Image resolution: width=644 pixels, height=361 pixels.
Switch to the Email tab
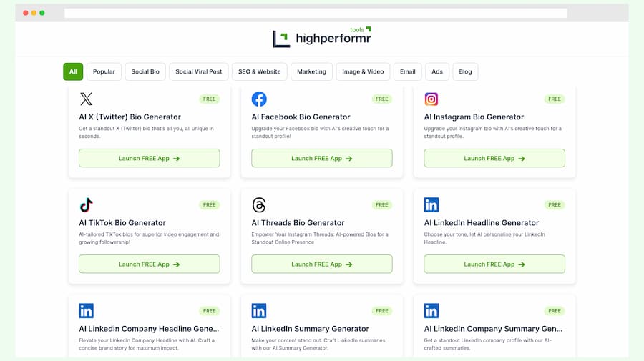pos(408,71)
